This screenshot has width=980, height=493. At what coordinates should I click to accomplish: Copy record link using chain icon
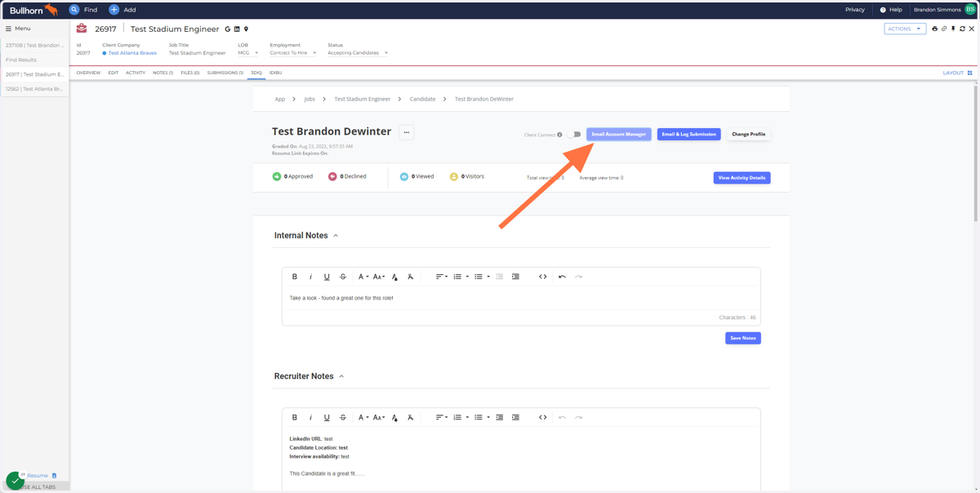coord(944,29)
